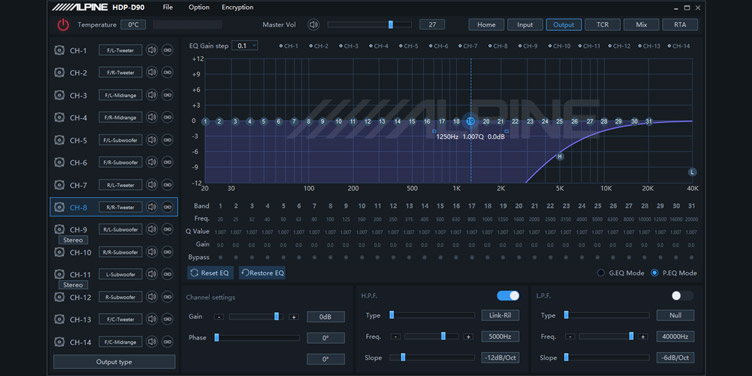Click the H.P.F. 5000Hz frequency field

click(500, 337)
